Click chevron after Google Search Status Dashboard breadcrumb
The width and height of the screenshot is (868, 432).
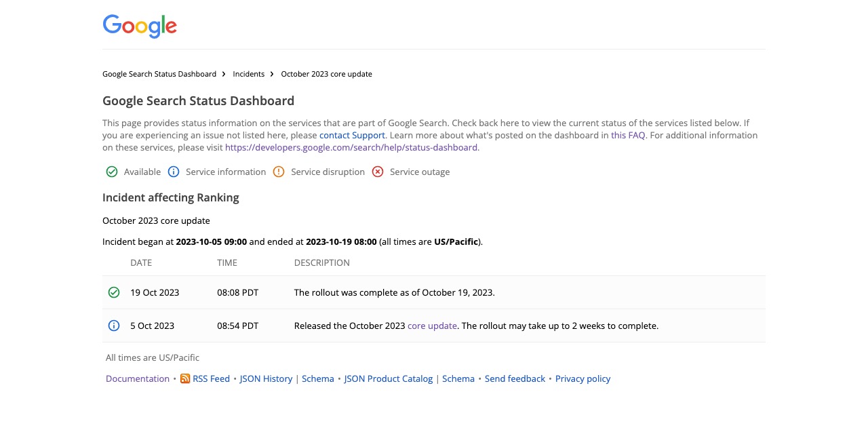click(x=224, y=74)
